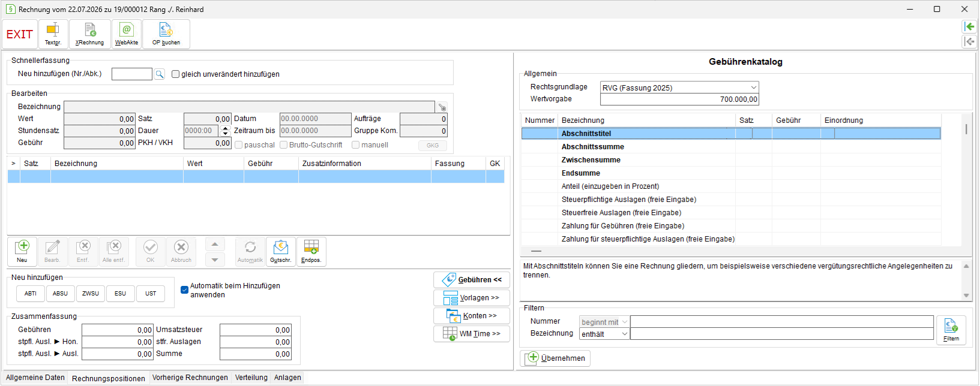This screenshot has width=980, height=386.
Task: Select the 'Endsumme' catalog row
Action: 731,173
